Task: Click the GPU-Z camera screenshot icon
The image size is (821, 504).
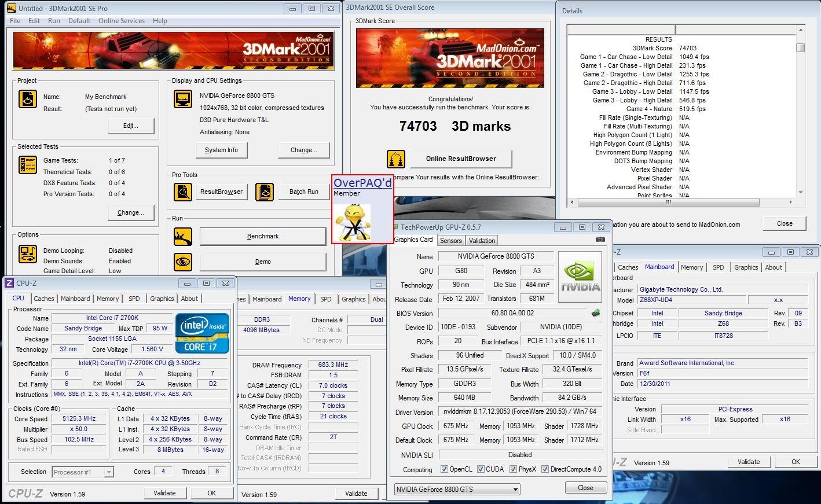Action: [x=600, y=240]
